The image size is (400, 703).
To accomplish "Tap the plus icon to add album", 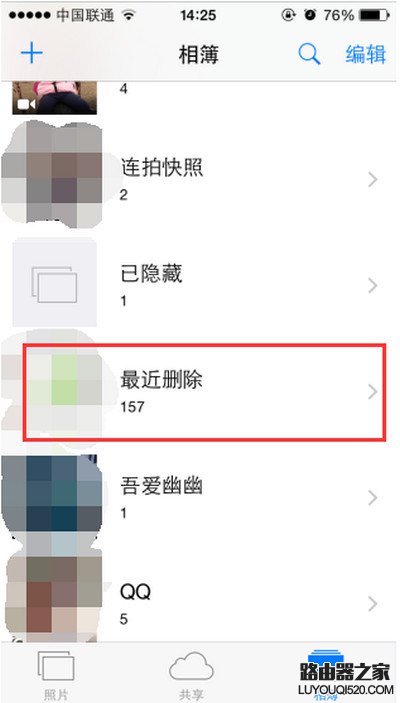I will click(x=32, y=54).
